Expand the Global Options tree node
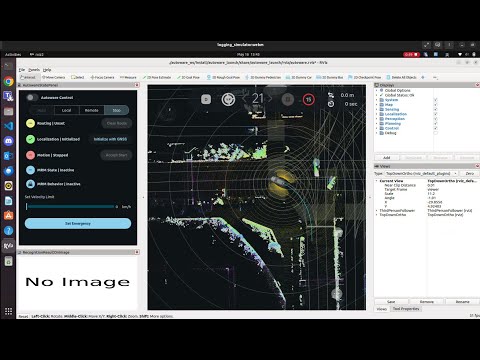 coord(377,90)
